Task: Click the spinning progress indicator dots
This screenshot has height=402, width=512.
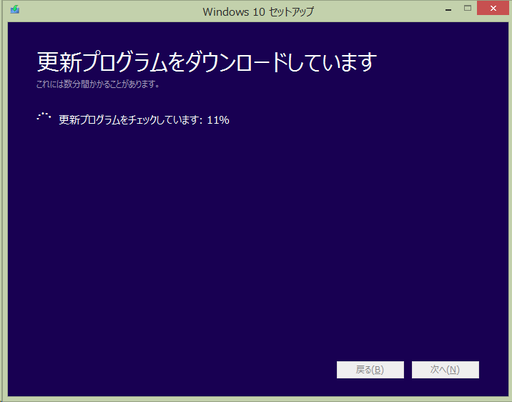Action: tap(44, 117)
